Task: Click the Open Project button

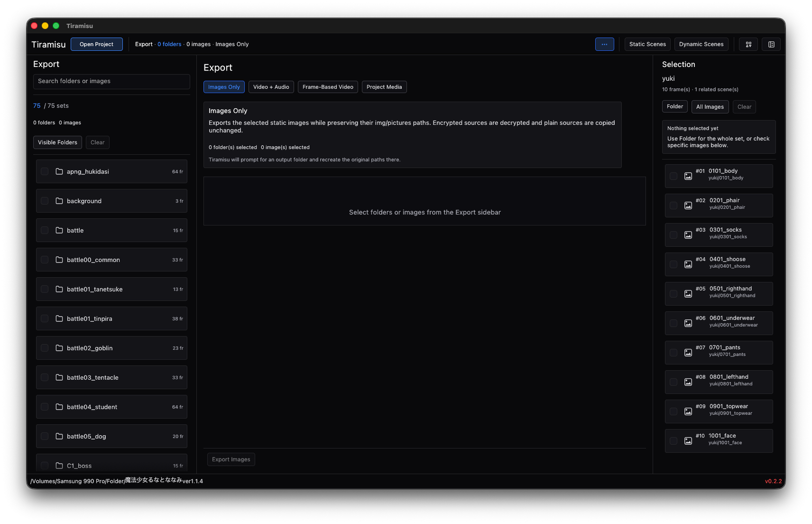Action: tap(96, 44)
